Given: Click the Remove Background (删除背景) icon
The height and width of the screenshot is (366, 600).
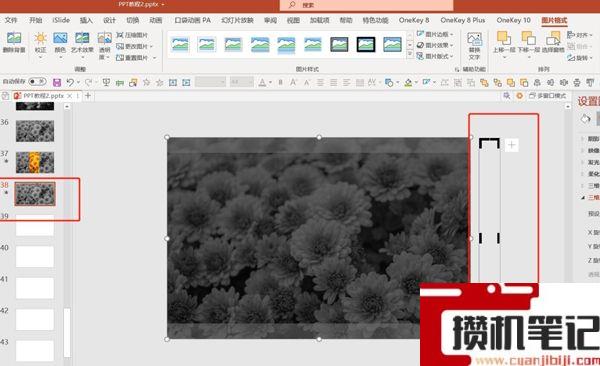Looking at the screenshot, I should (x=14, y=38).
